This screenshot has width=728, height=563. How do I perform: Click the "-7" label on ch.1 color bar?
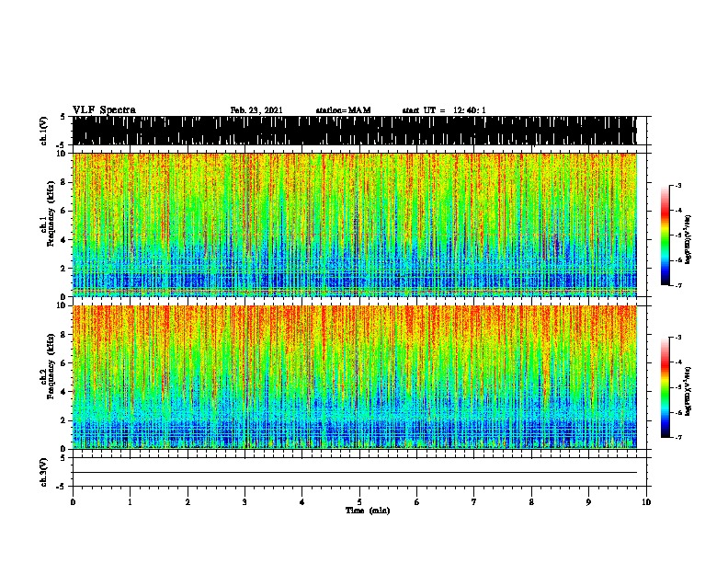point(677,285)
